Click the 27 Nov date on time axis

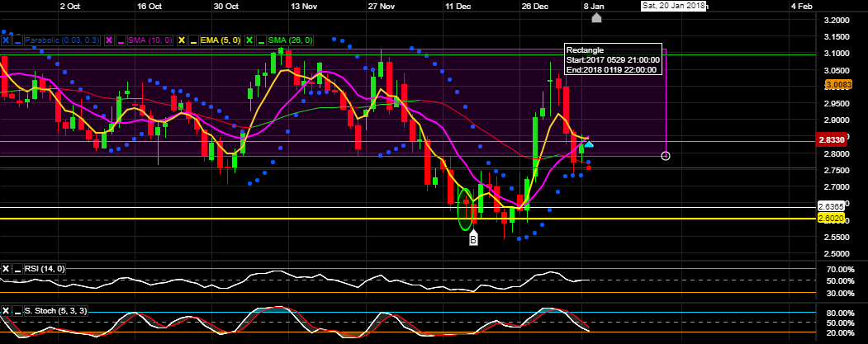tap(382, 6)
